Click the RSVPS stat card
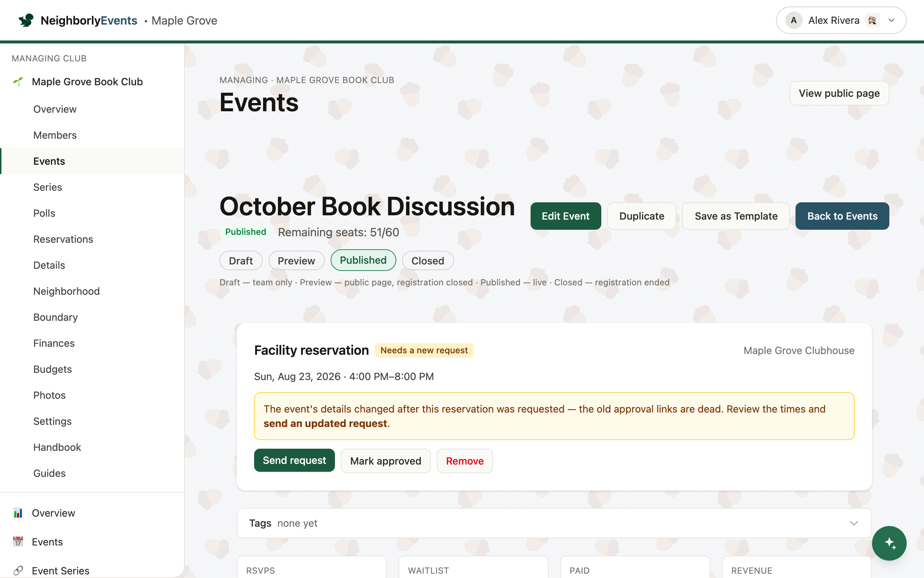The image size is (924, 578). [x=311, y=567]
